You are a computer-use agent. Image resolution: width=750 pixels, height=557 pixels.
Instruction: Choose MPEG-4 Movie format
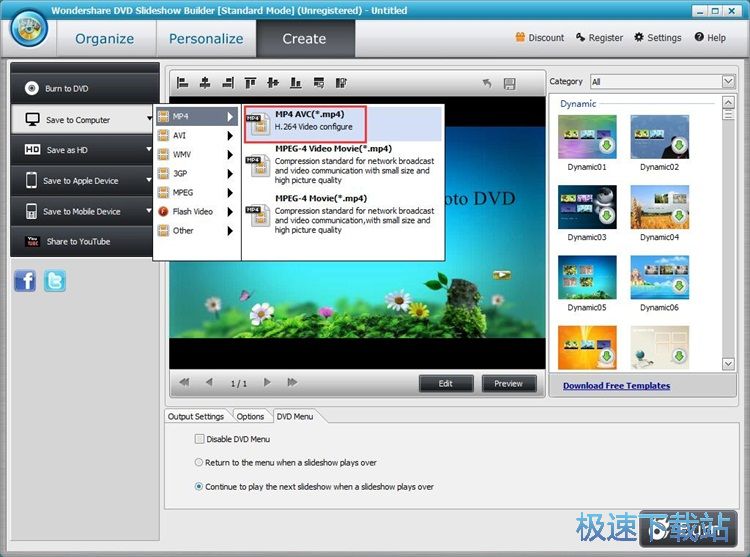point(342,214)
